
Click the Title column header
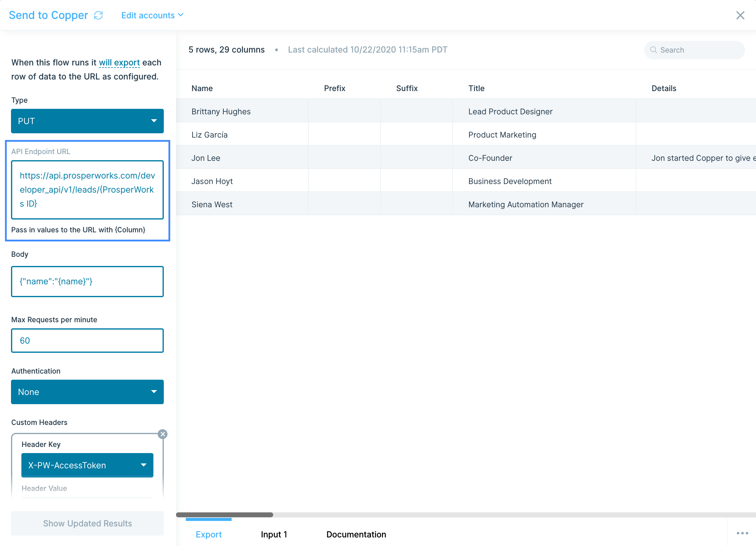[x=476, y=88]
